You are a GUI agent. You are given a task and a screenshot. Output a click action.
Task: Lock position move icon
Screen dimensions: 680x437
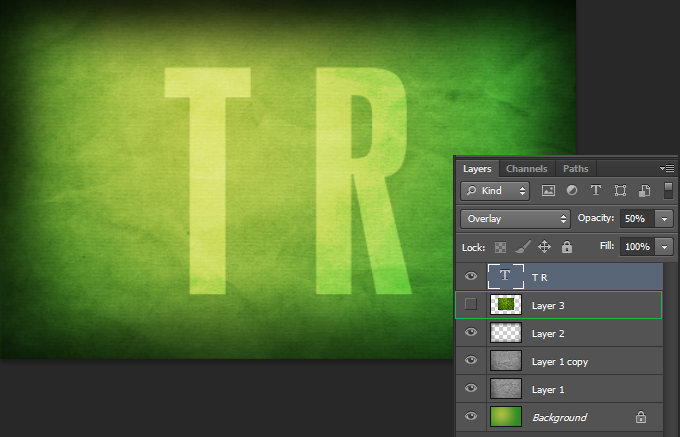pyautogui.click(x=544, y=247)
